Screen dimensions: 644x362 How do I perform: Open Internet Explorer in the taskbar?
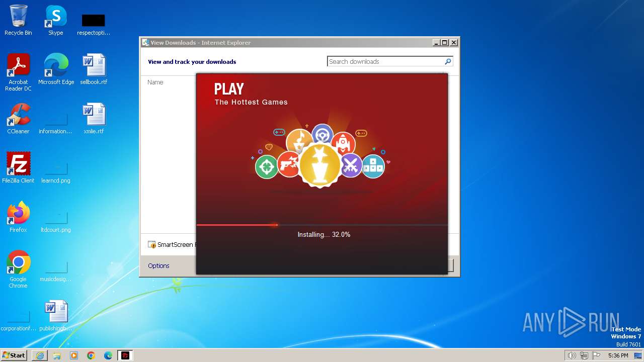point(40,355)
